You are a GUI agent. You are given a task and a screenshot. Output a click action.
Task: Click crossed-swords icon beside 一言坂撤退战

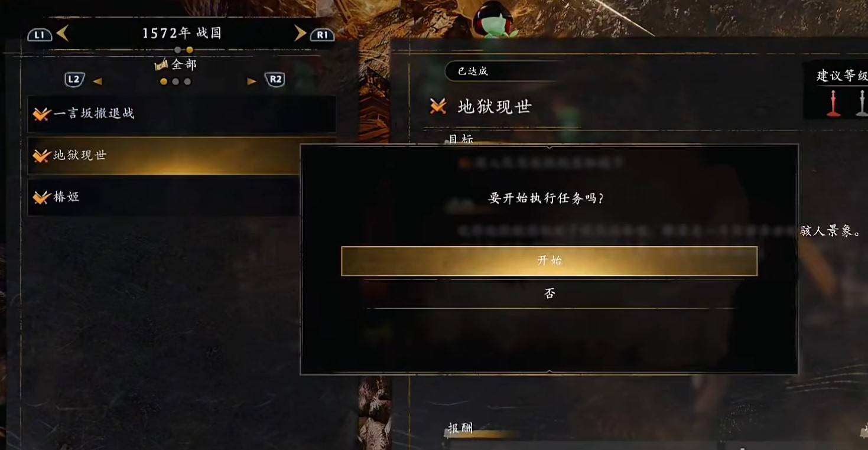click(41, 113)
